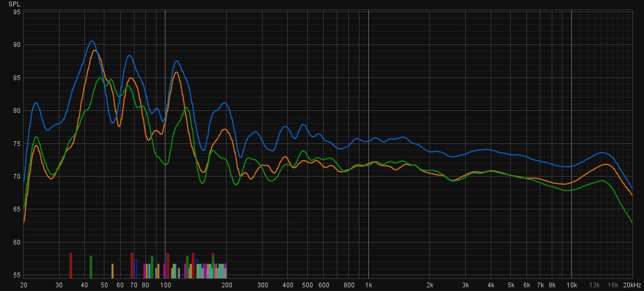Click the blue curve's first peak near 23 Hz
Viewport: 644px width, 291px height.
coord(36,103)
